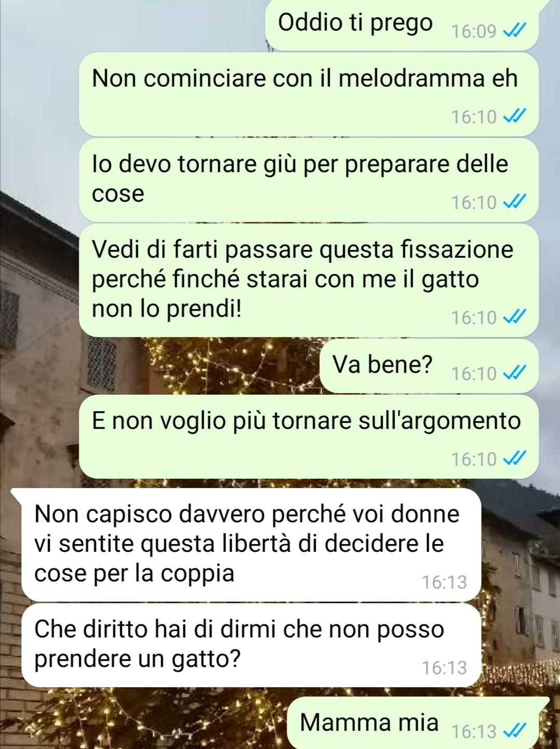Tap the read receipt checkmarks on 'Oddio ti prego'
Viewport: 560px width, 749px height.
tap(514, 31)
